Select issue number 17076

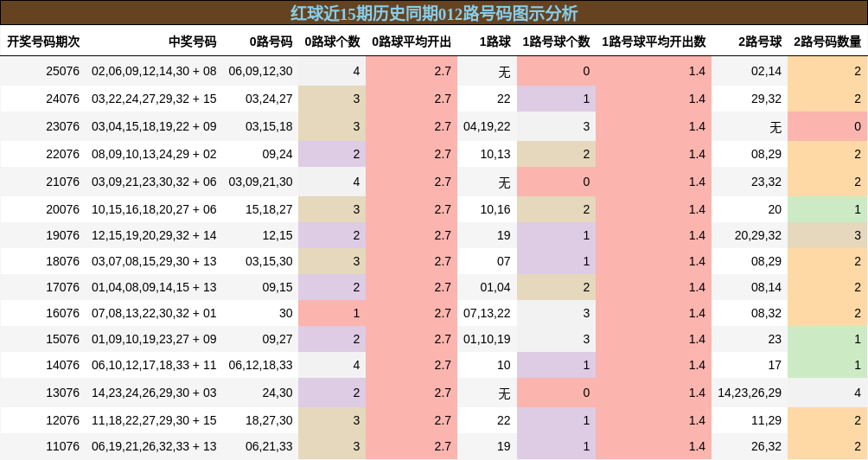coord(62,287)
